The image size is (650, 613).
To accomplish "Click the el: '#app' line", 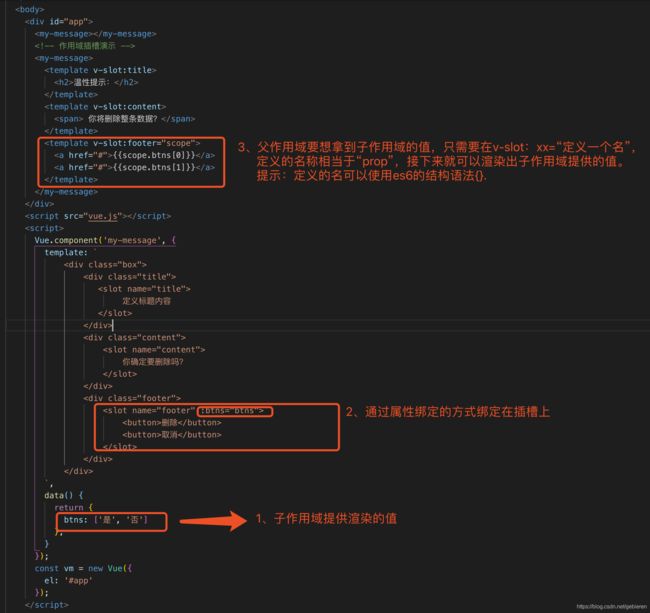I will (68, 580).
